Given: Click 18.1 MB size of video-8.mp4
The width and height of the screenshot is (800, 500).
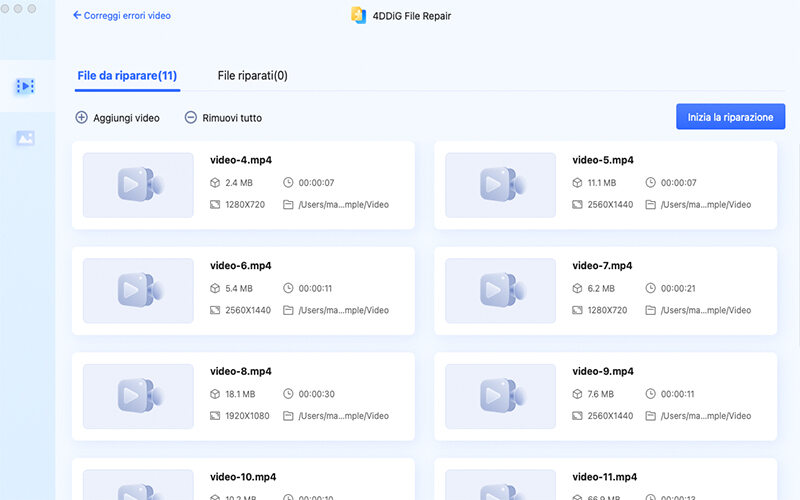Looking at the screenshot, I should click(x=240, y=394).
